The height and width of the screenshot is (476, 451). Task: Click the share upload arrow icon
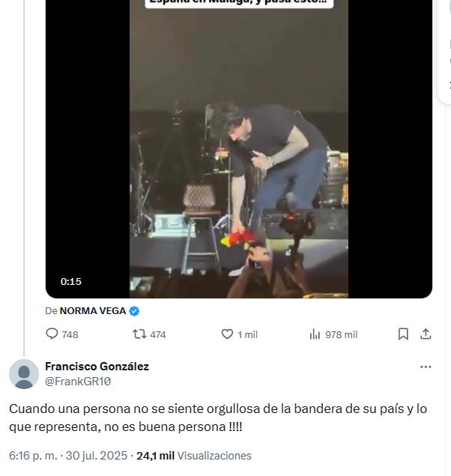point(426,334)
